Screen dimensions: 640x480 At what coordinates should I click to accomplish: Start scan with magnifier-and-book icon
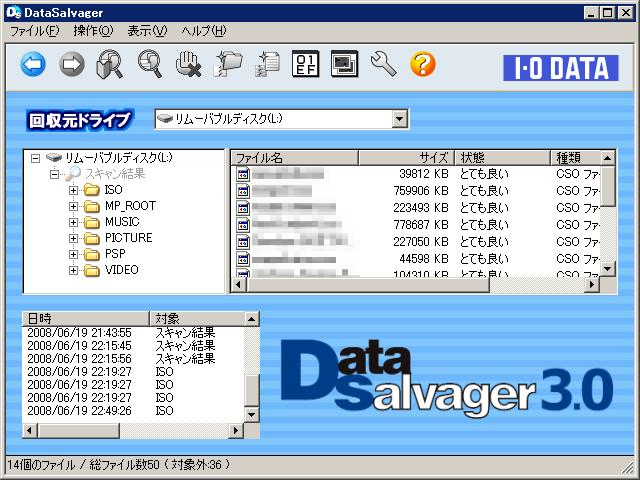click(109, 64)
